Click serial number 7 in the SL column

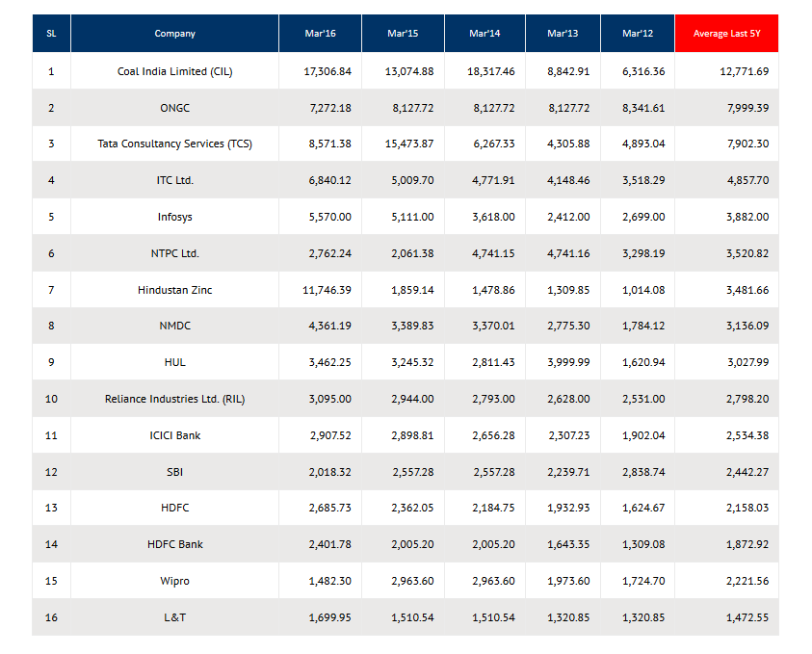[x=51, y=290]
